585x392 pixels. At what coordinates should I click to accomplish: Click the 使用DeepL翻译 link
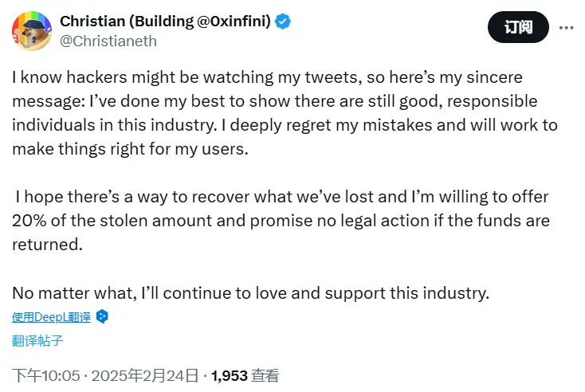tap(51, 316)
